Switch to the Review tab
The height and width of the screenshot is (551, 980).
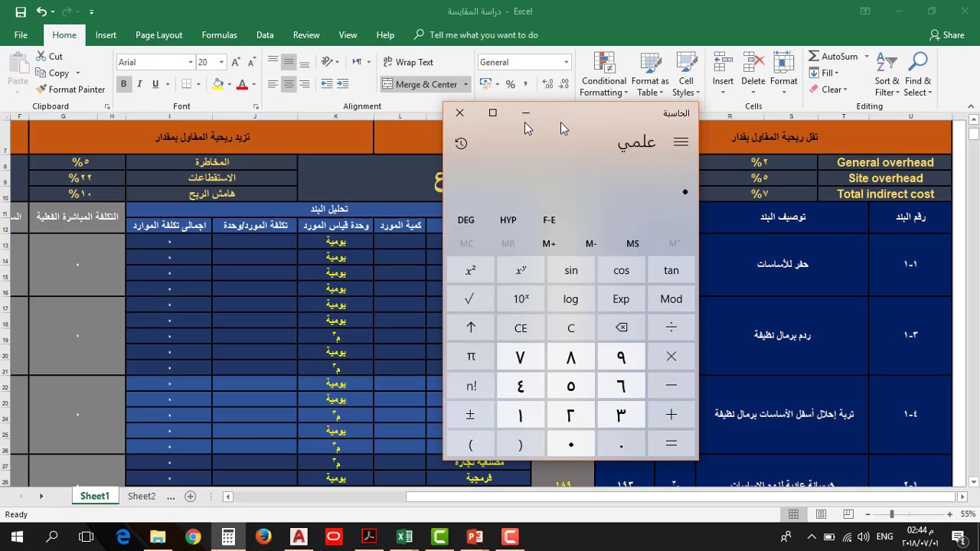pos(306,35)
